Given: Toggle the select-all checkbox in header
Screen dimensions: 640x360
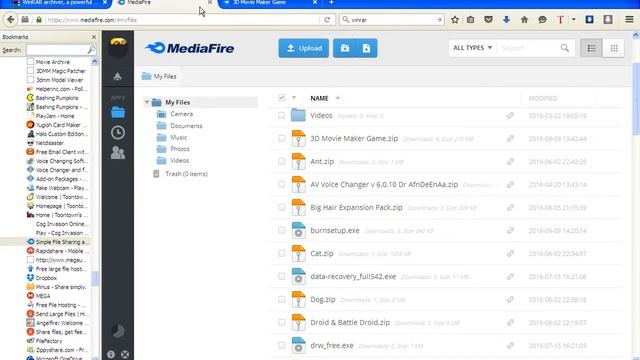Looking at the screenshot, I should click(282, 98).
